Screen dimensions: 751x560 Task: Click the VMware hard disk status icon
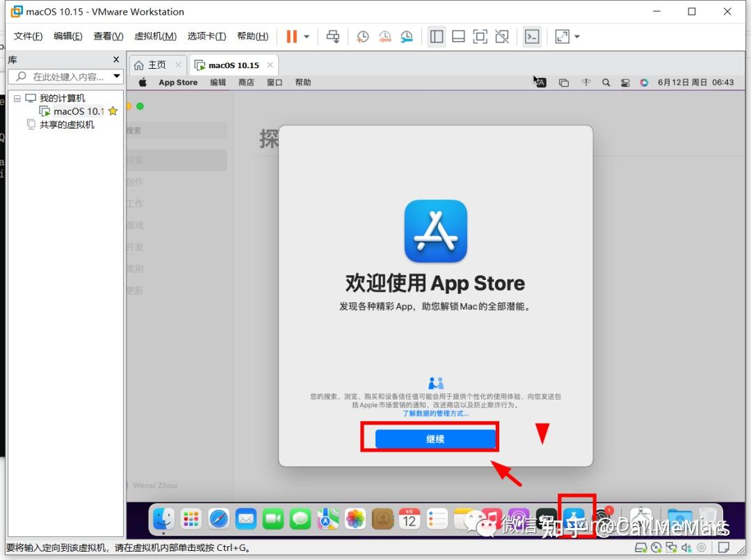pyautogui.click(x=640, y=547)
